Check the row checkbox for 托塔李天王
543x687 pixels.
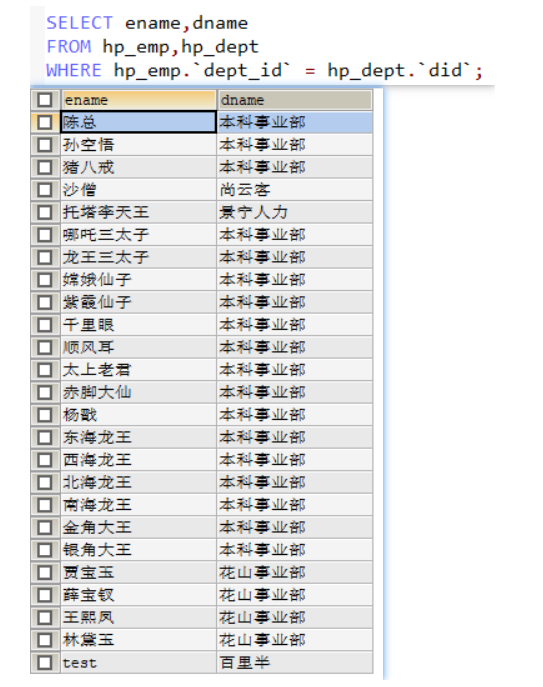click(x=45, y=212)
